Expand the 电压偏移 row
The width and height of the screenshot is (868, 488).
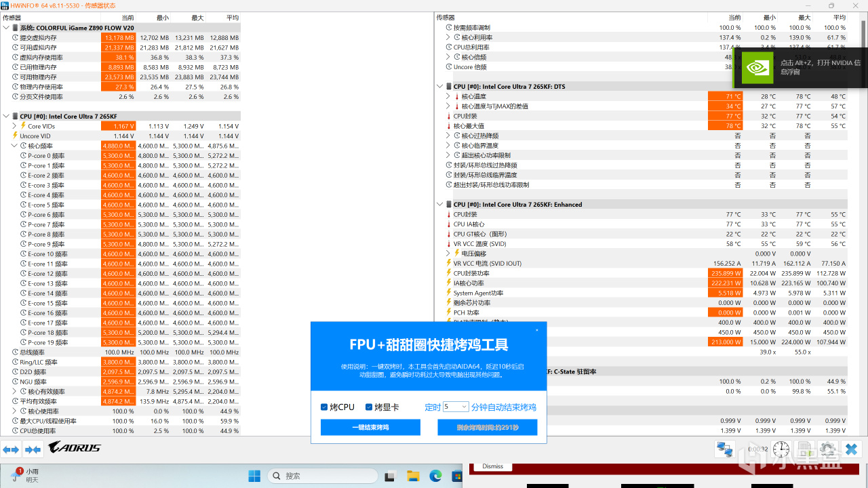pyautogui.click(x=448, y=253)
